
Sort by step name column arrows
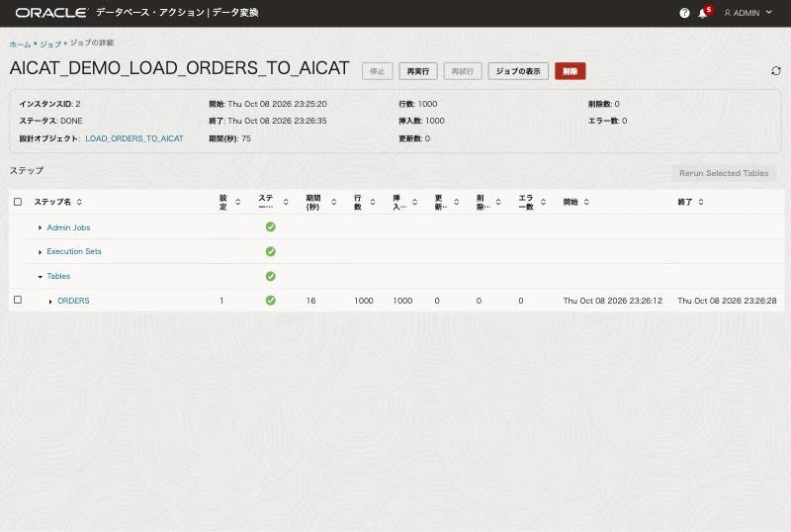79,202
